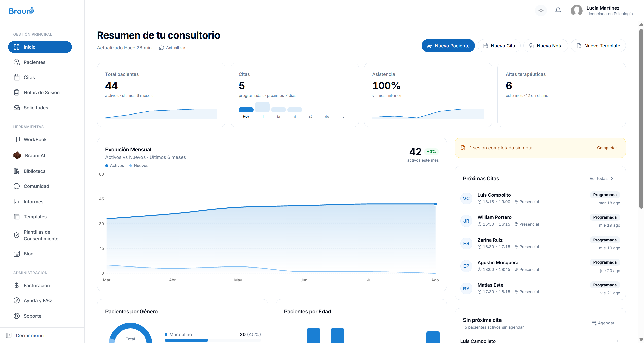The width and height of the screenshot is (644, 343).
Task: Click the ES avatar
Action: point(466,244)
